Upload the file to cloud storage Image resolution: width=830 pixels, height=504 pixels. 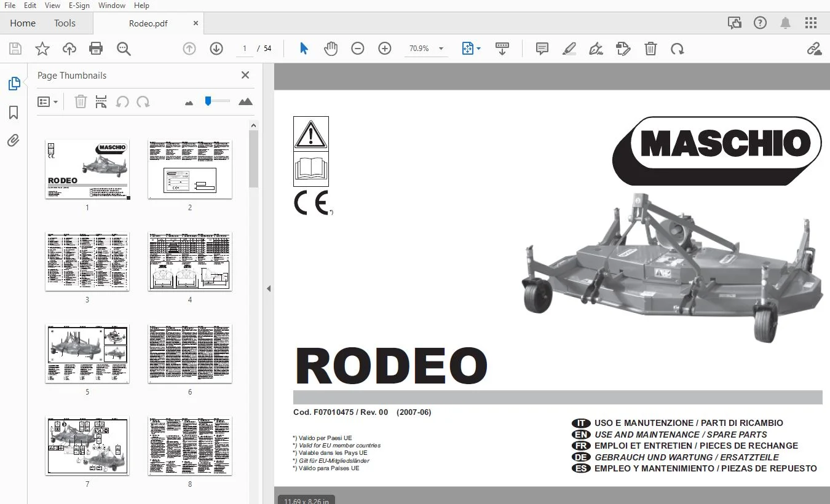click(69, 49)
